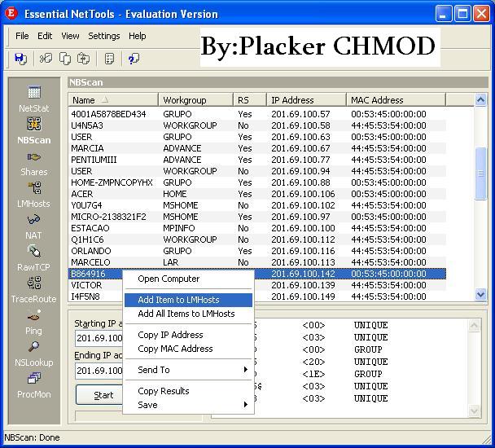The height and width of the screenshot is (448, 495).
Task: Select the ACER row
Action: 257,194
